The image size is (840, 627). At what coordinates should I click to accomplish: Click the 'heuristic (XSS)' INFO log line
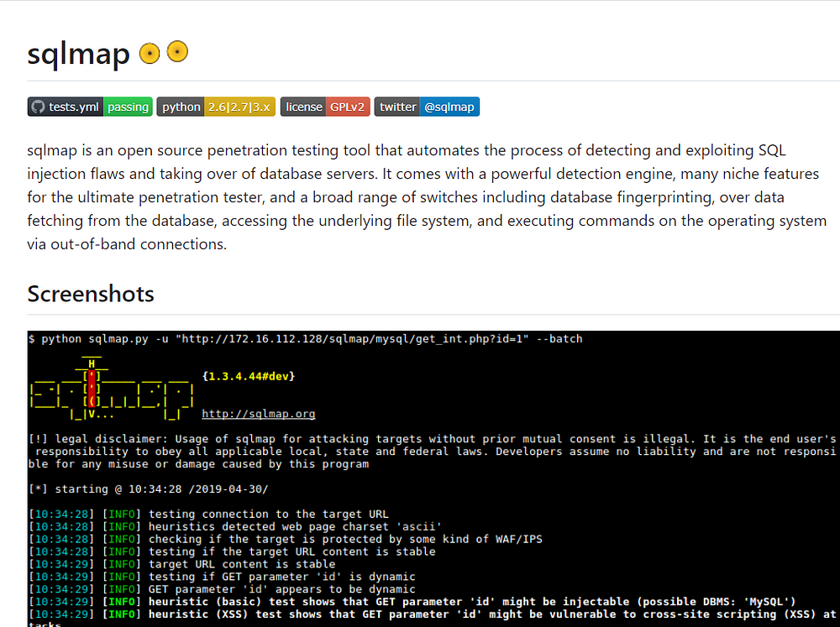[336, 614]
